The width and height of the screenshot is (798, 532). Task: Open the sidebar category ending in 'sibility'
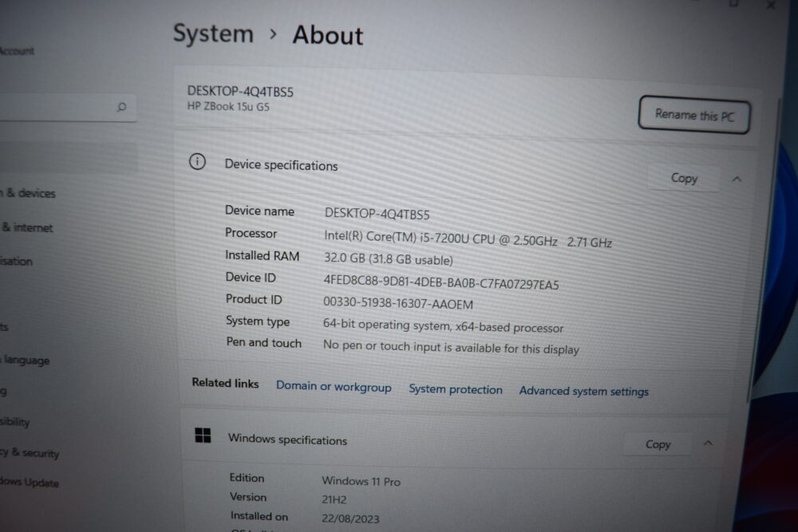pos(14,422)
